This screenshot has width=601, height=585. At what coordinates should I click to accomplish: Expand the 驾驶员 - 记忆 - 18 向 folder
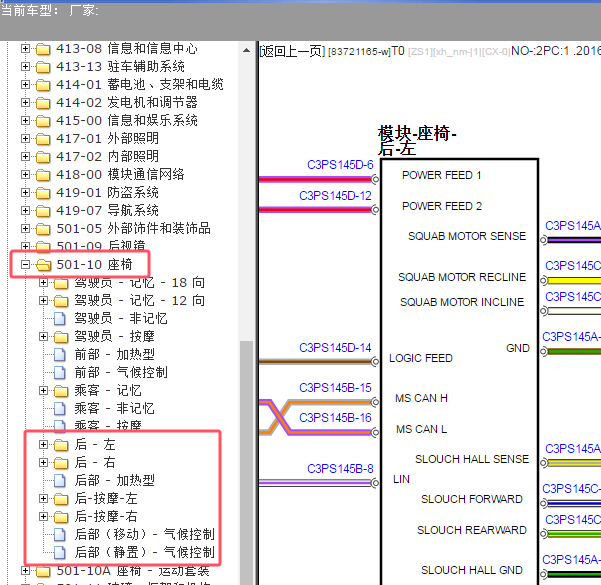click(43, 283)
